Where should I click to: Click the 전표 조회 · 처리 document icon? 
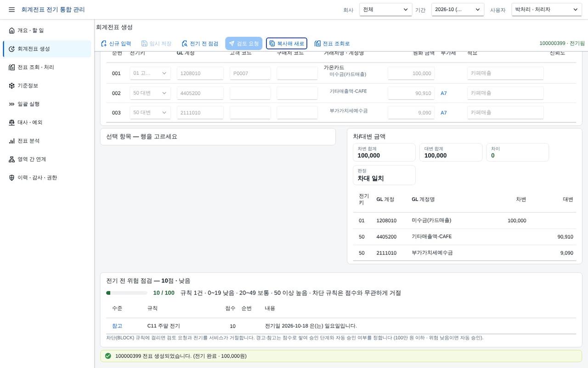click(x=12, y=67)
